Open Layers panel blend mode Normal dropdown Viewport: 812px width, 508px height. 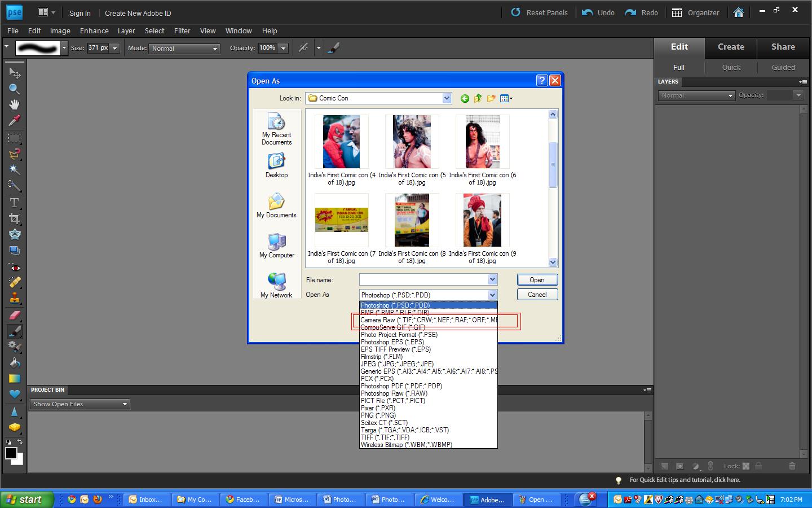pos(696,95)
